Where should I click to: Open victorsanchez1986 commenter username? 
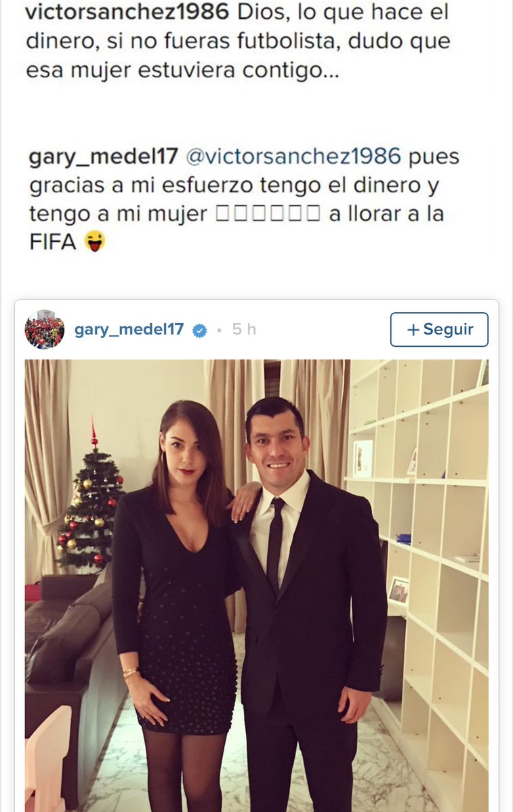coord(127,12)
